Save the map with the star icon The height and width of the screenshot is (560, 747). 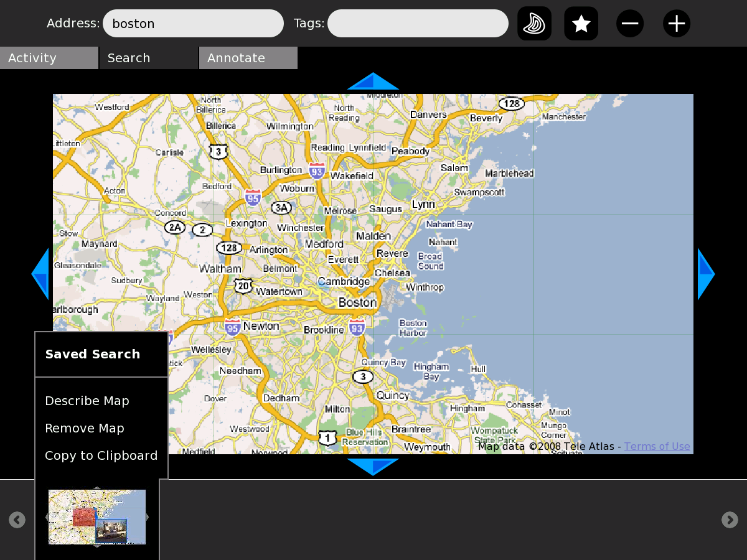pos(581,24)
